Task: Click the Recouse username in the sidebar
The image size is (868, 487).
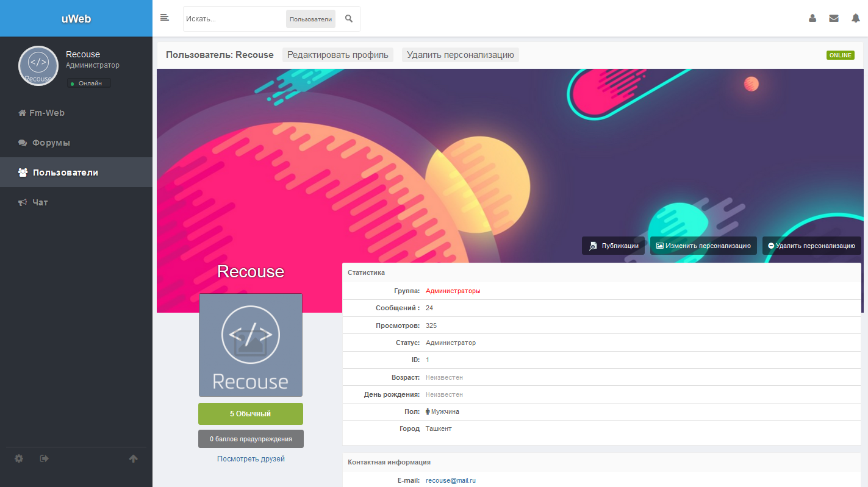Action: coord(83,54)
